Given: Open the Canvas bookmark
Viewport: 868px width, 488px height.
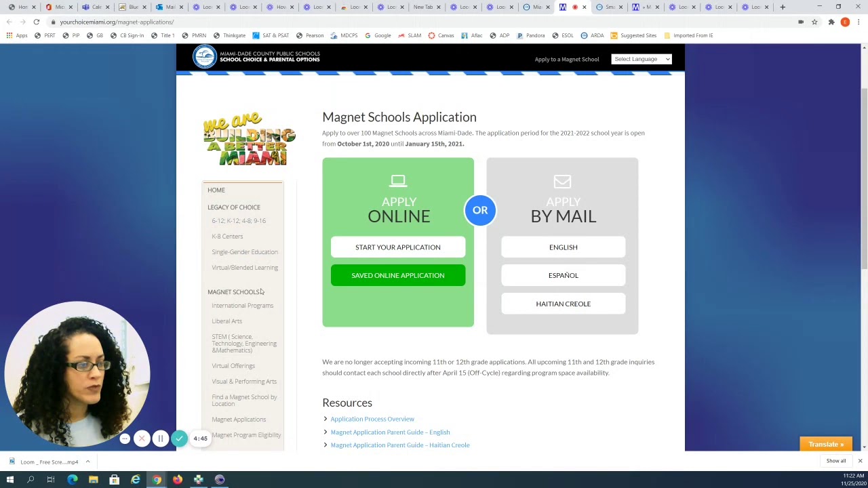Looking at the screenshot, I should (440, 35).
